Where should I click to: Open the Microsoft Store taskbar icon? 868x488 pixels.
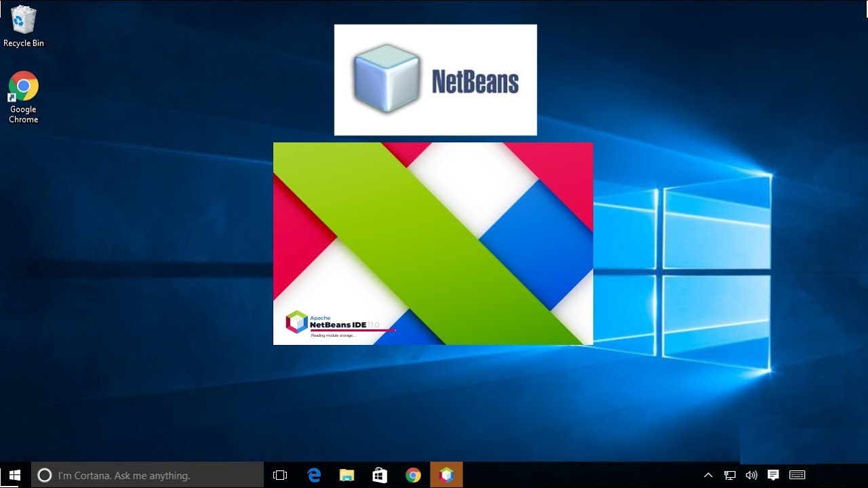380,475
